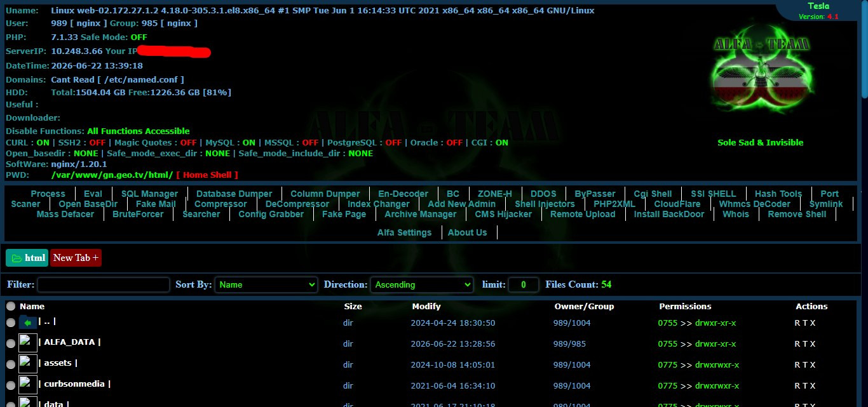Click permission 0755 in ALFA_DATA row
Viewport: 868px width, 407px height.
[x=668, y=344]
